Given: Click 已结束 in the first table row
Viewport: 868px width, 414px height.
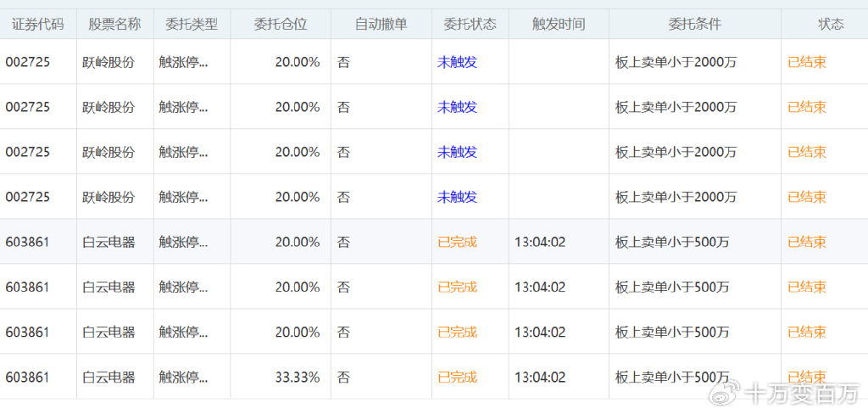Looking at the screenshot, I should click(807, 62).
